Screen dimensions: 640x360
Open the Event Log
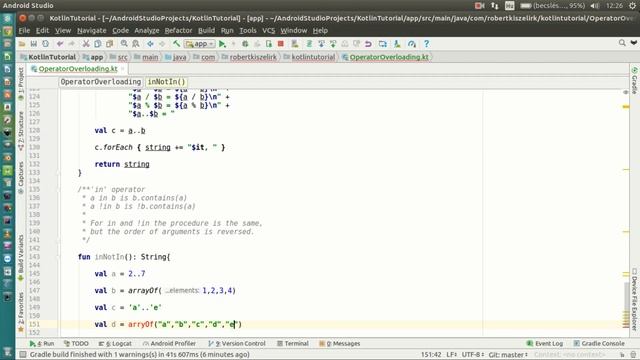click(x=545, y=344)
